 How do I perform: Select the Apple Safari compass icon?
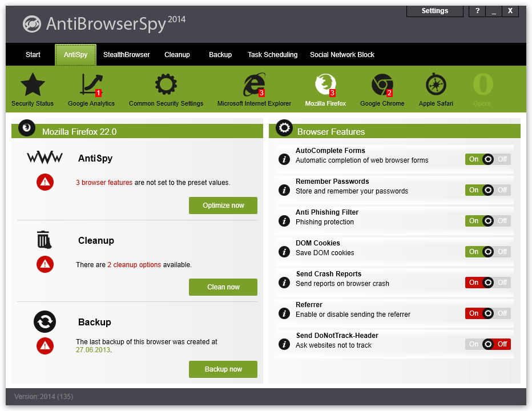436,85
